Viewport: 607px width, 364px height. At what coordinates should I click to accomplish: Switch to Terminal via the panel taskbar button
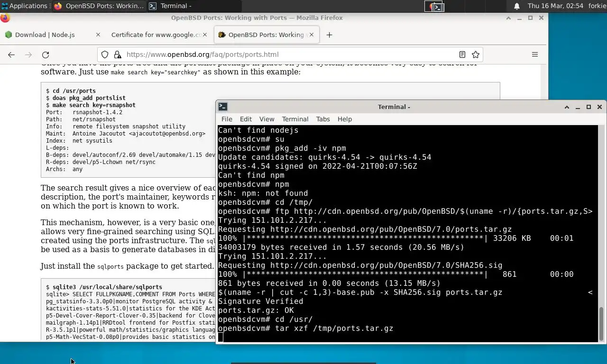(x=193, y=6)
